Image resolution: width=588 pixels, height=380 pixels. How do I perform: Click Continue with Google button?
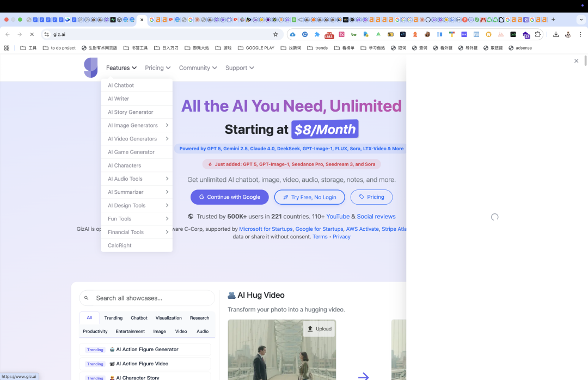click(x=230, y=197)
